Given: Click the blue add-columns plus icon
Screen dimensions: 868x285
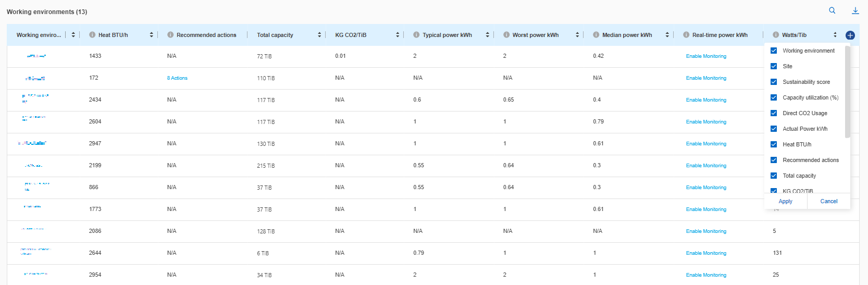Looking at the screenshot, I should [850, 35].
